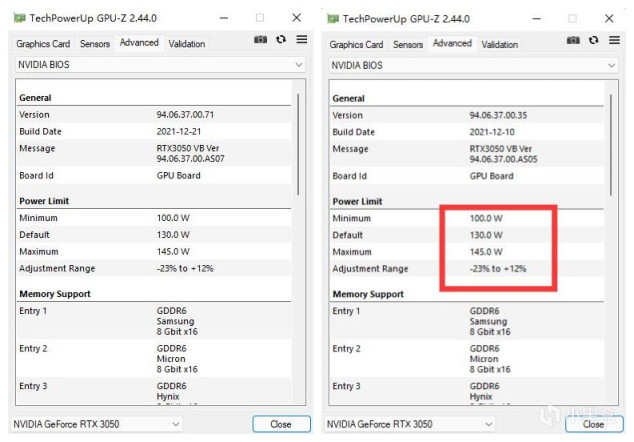The height and width of the screenshot is (442, 634).
Task: Click Memory Support header in right window
Action: 368,294
